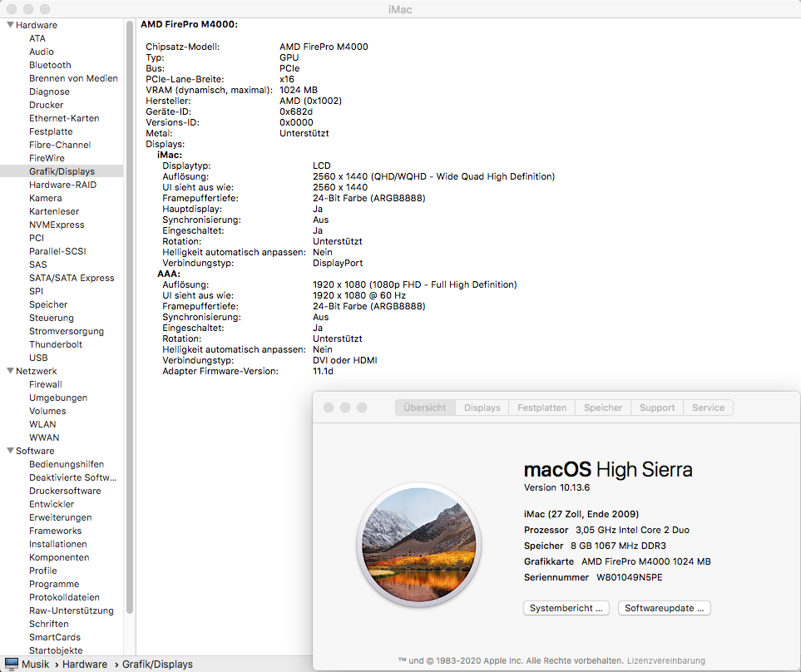Open Hardware-RAID entry

coord(63,185)
